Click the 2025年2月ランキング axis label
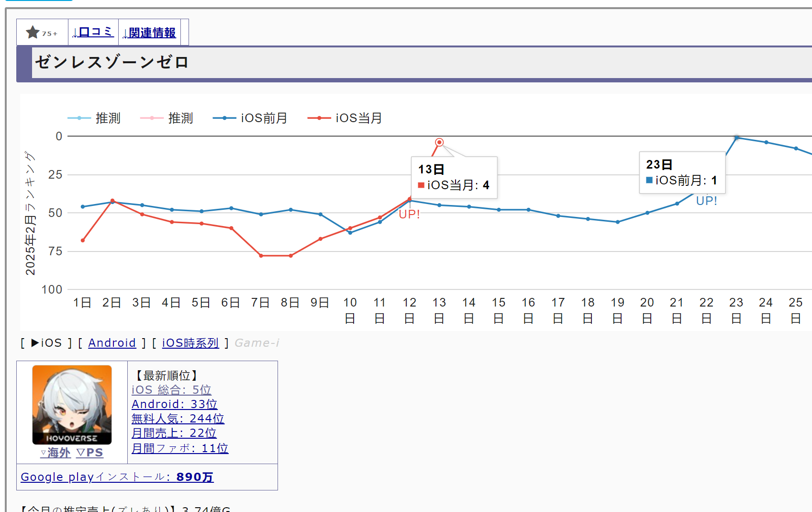The height and width of the screenshot is (512, 812). [x=30, y=213]
